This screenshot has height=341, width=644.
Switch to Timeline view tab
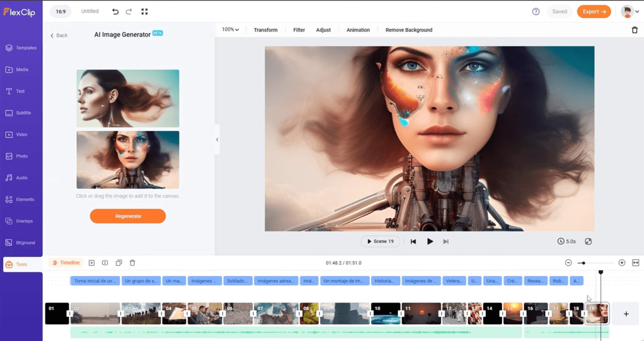click(x=66, y=263)
